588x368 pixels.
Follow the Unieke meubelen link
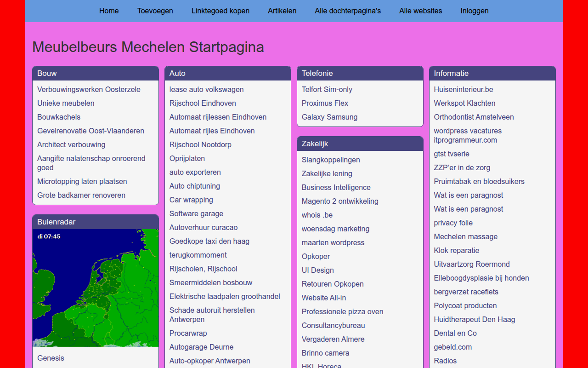66,103
